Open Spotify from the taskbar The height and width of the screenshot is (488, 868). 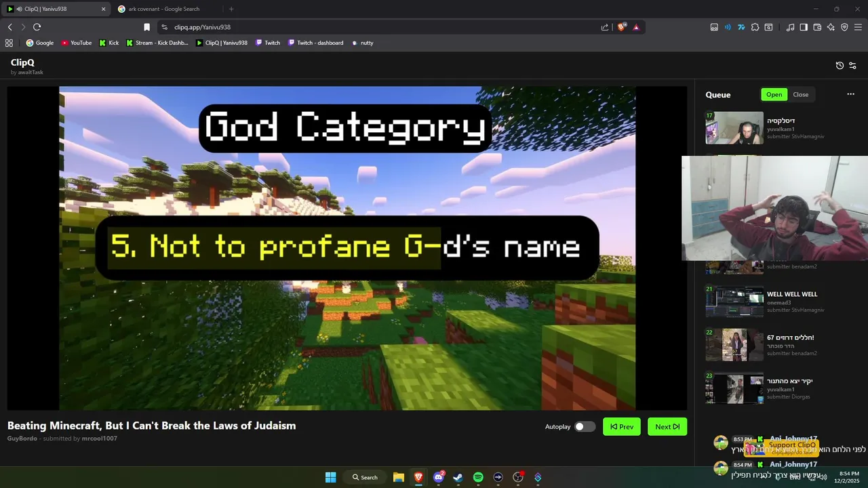[478, 477]
